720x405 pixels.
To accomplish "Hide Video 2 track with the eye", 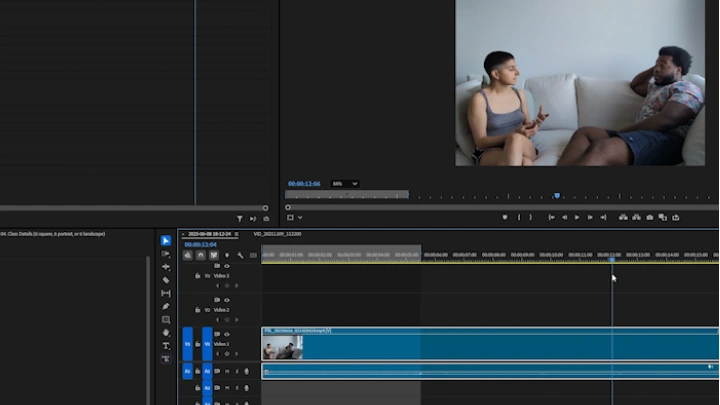I will [227, 300].
